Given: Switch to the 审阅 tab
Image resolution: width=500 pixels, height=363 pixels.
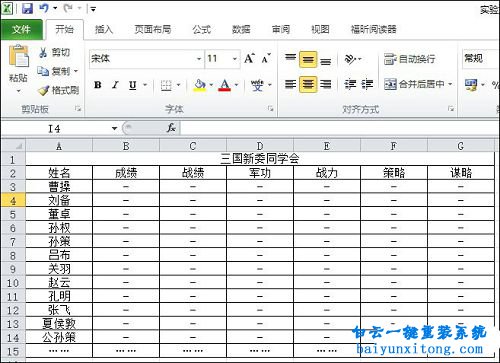Looking at the screenshot, I should (x=281, y=29).
